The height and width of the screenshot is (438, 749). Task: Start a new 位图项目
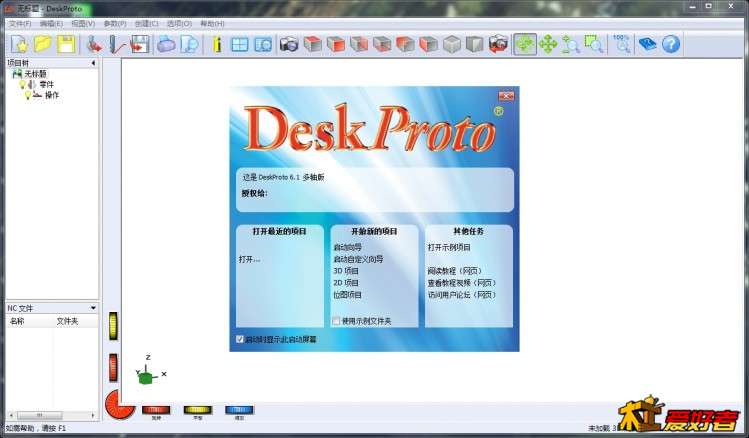click(347, 295)
